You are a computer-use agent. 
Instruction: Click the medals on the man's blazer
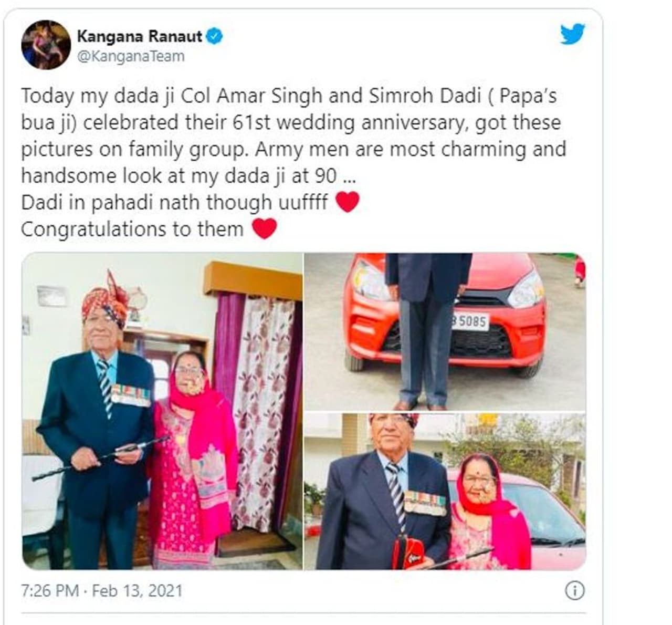pos(131,395)
